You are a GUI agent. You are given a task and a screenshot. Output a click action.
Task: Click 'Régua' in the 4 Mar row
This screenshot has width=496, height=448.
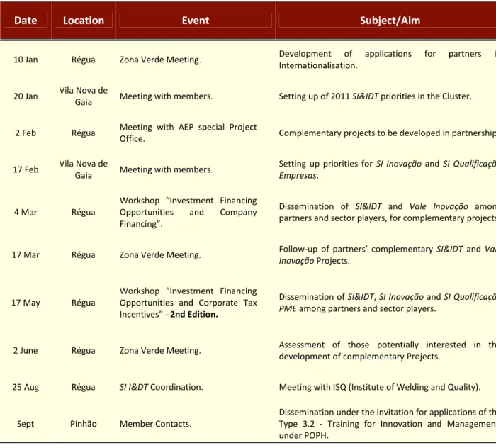pyautogui.click(x=84, y=212)
